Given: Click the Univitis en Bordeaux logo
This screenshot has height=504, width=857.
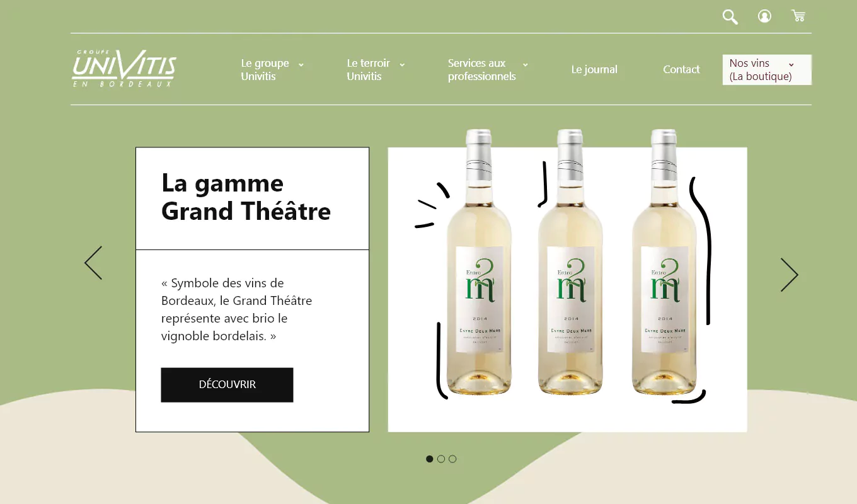Looking at the screenshot, I should tap(124, 67).
